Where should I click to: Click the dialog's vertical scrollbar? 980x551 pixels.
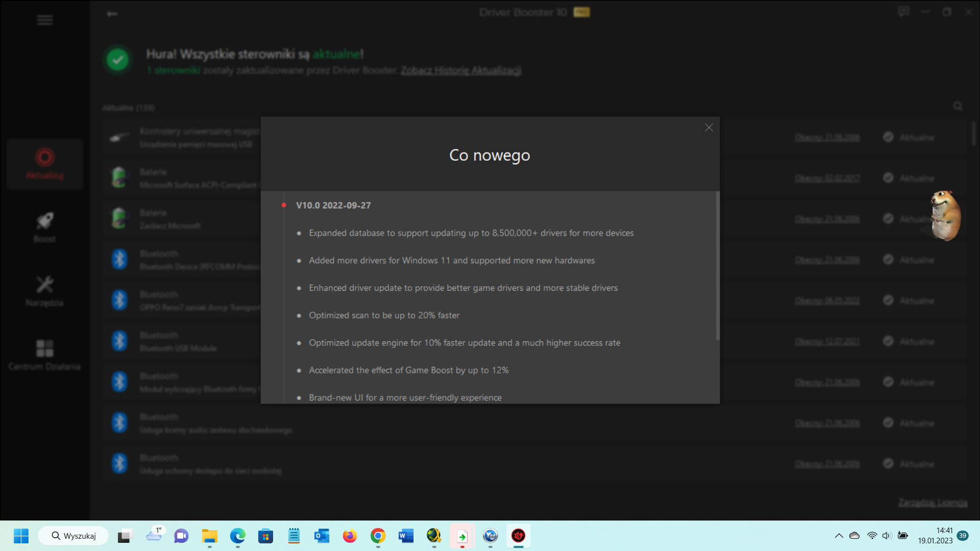coord(717,266)
